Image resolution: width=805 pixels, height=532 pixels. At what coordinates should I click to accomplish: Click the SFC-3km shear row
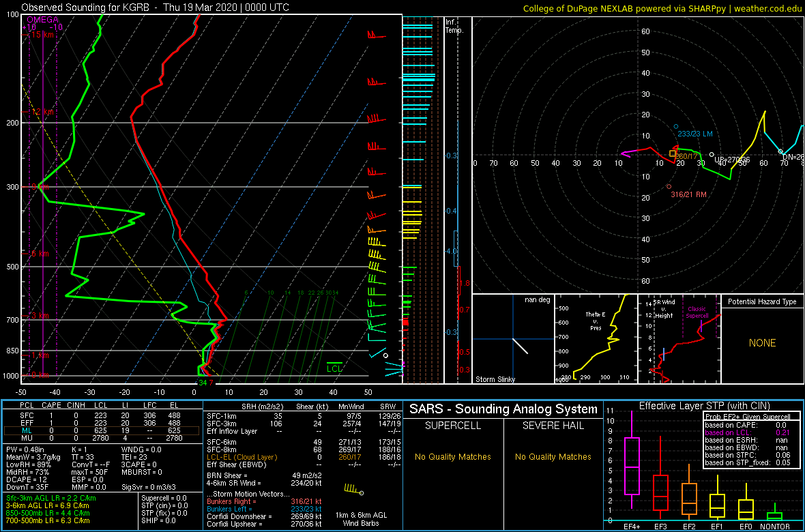pos(303,423)
